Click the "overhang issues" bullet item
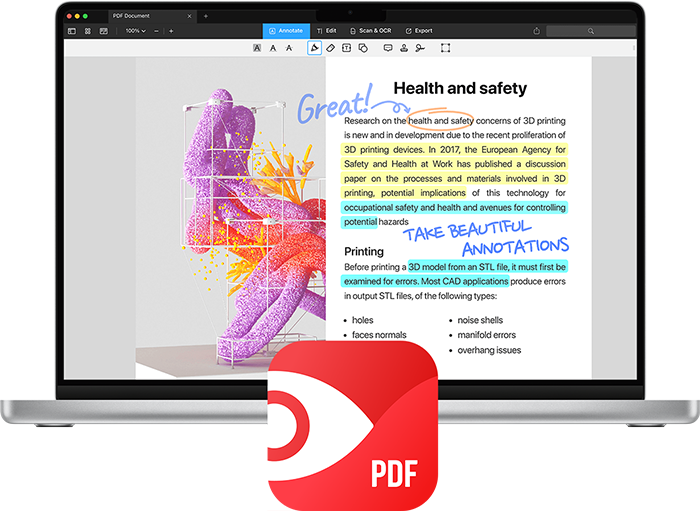Viewport: 700px width, 512px height. pos(489,350)
